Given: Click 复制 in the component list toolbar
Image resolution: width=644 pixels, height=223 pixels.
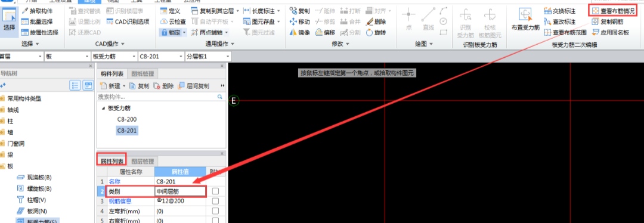Looking at the screenshot, I should click(139, 86).
